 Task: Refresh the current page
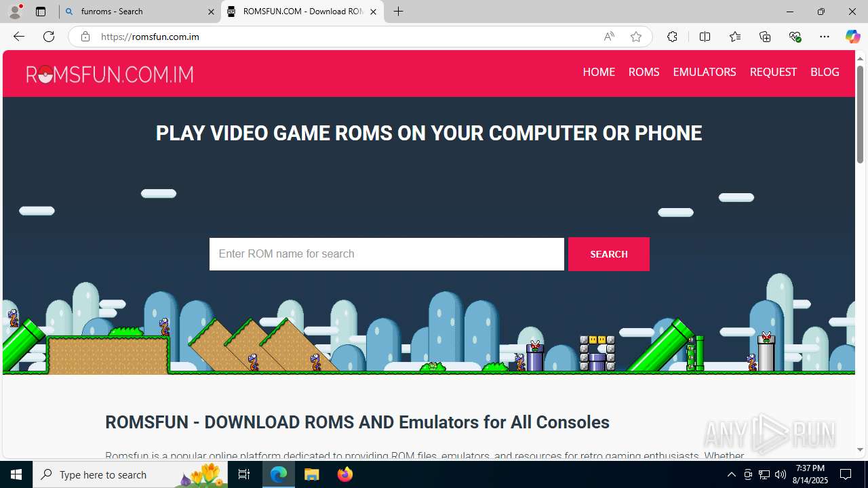[49, 37]
